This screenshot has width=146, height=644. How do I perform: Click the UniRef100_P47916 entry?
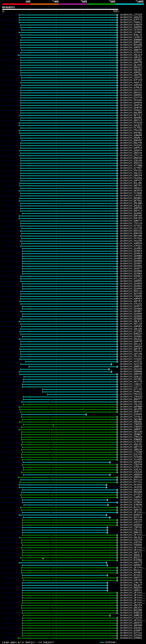click(x=131, y=238)
